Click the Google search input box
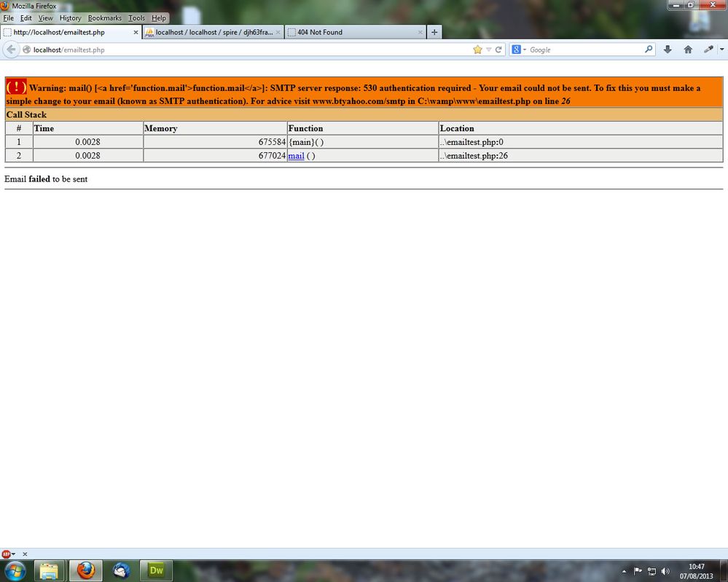 tap(586, 50)
